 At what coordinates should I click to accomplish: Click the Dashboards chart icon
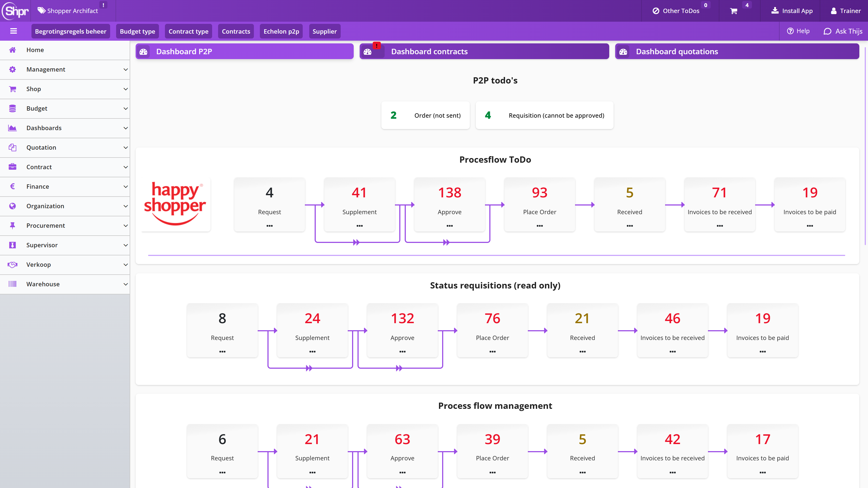[12, 128]
